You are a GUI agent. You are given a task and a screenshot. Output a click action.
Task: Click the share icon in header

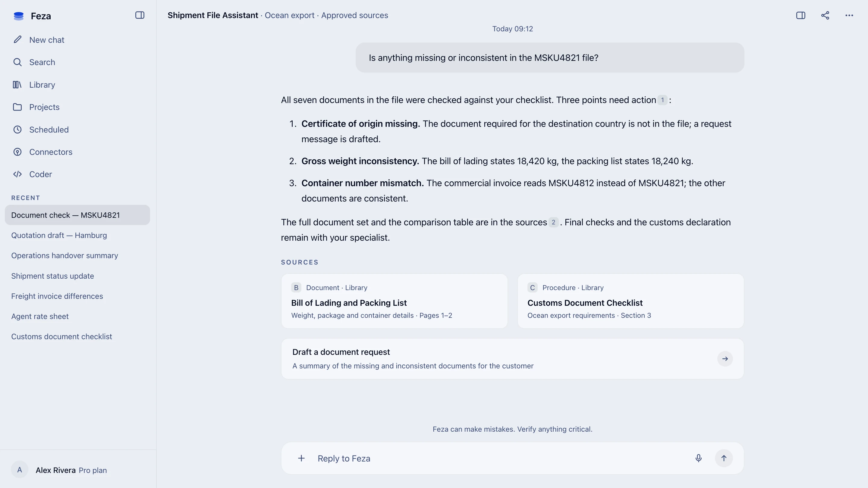tap(825, 15)
